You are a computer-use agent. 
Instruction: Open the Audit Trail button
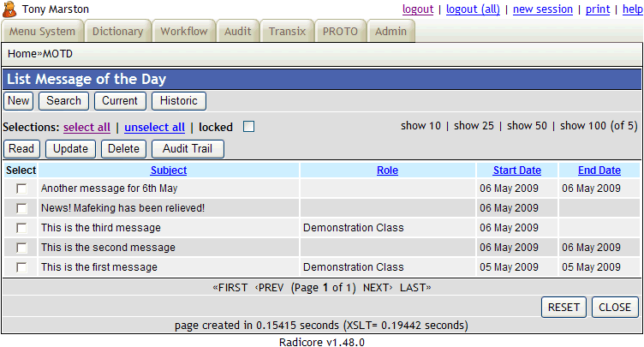coord(187,149)
